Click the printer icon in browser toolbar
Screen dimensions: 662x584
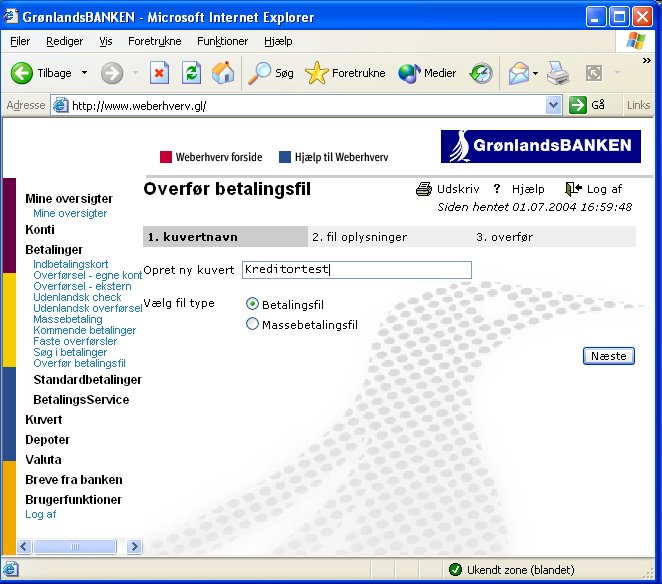pyautogui.click(x=558, y=73)
